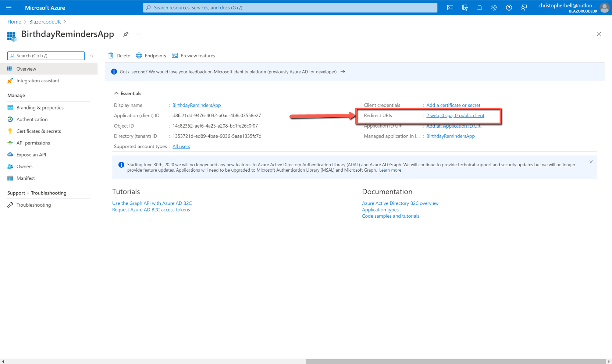Image resolution: width=612 pixels, height=364 pixels.
Task: Open the Redirect URIs link
Action: [x=455, y=115]
